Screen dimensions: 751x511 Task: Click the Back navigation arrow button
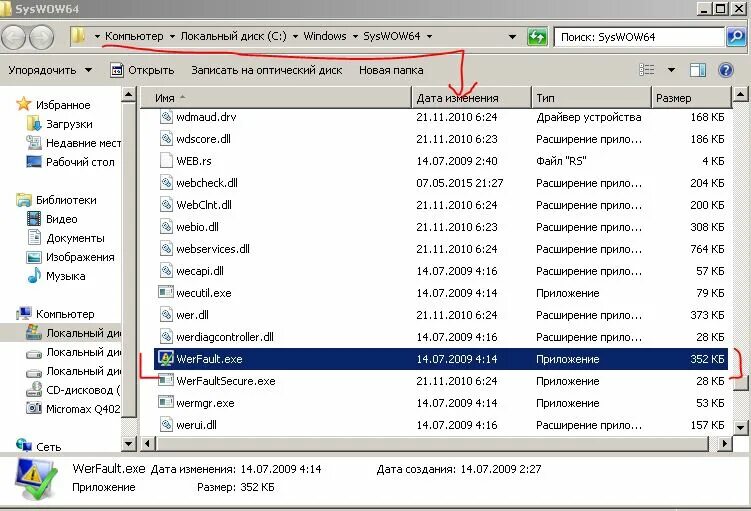tap(13, 37)
